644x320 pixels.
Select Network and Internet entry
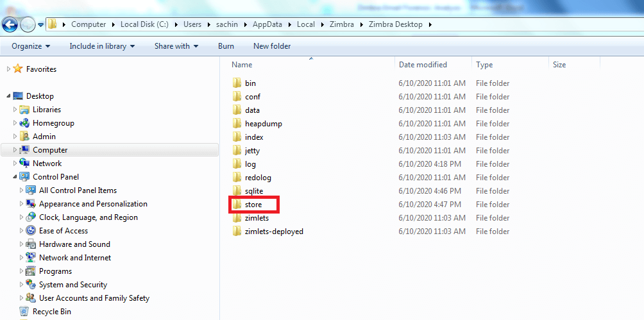(75, 258)
